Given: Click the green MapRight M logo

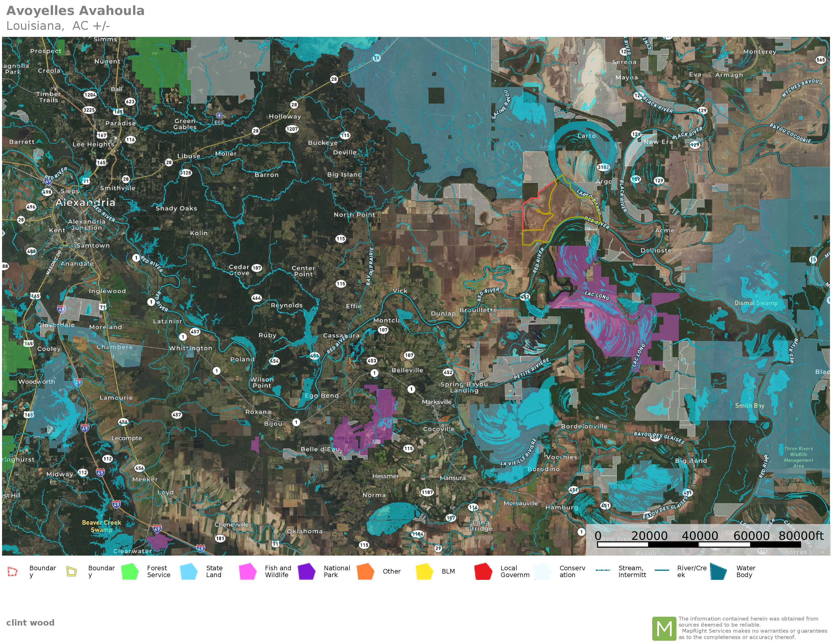Looking at the screenshot, I should click(664, 628).
